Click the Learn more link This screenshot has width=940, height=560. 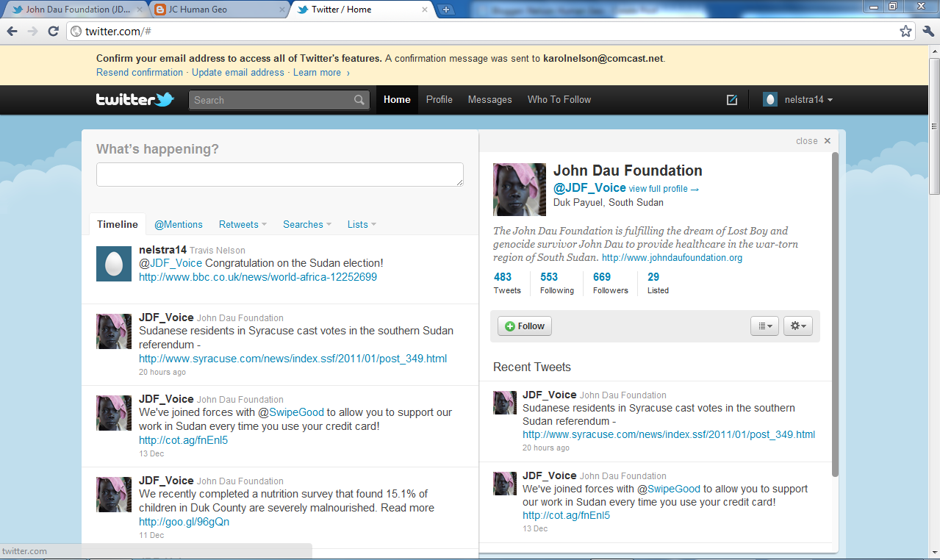click(321, 73)
